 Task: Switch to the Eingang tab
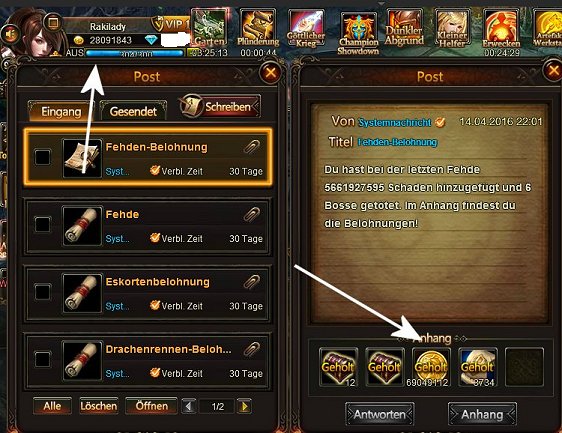(61, 111)
